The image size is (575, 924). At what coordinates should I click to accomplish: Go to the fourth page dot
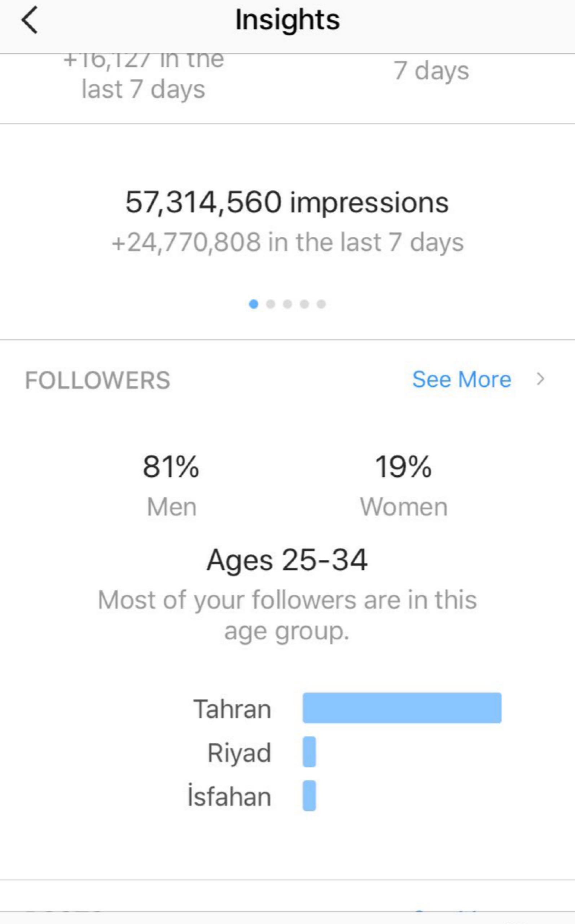pos(304,304)
